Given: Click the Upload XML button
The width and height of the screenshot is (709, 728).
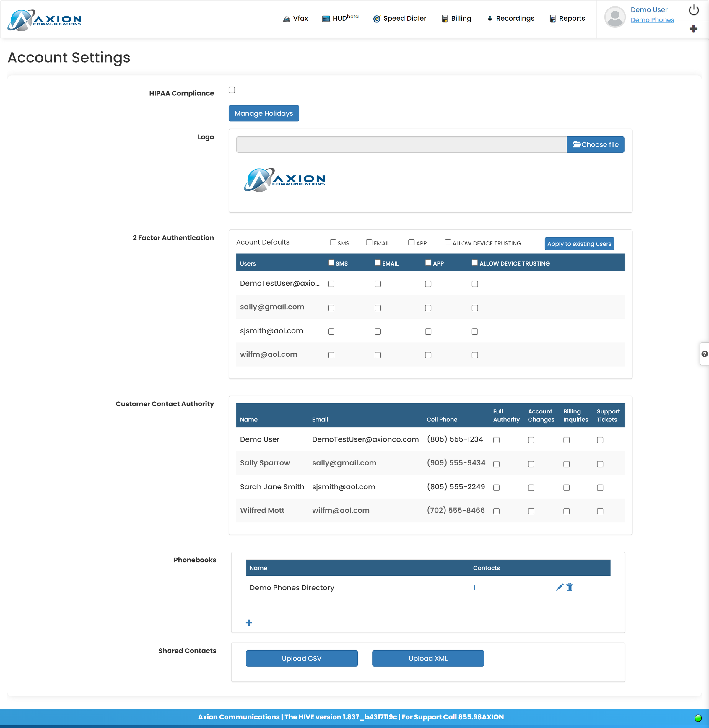Looking at the screenshot, I should click(428, 658).
